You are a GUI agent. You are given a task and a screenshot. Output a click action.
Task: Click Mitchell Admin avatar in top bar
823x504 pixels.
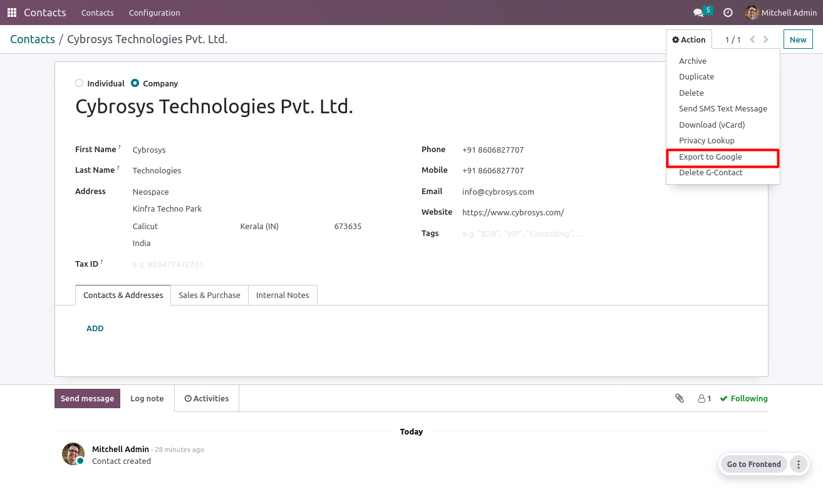(752, 13)
